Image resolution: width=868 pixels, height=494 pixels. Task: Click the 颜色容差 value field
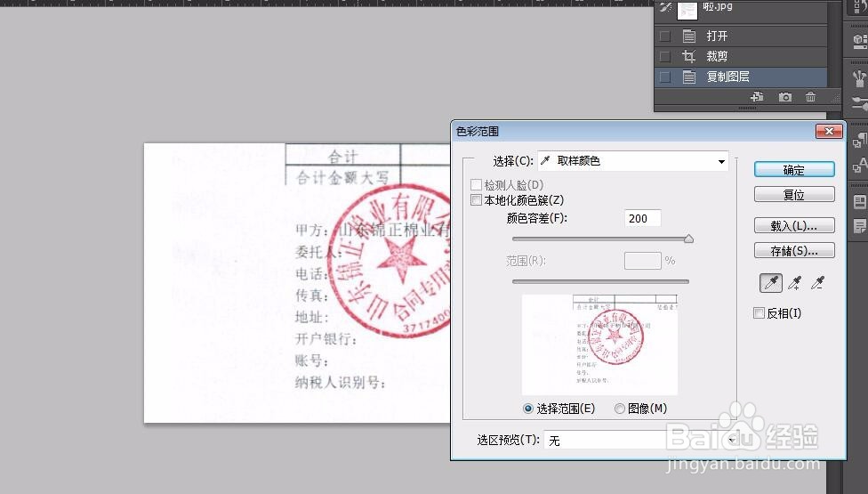coord(642,218)
